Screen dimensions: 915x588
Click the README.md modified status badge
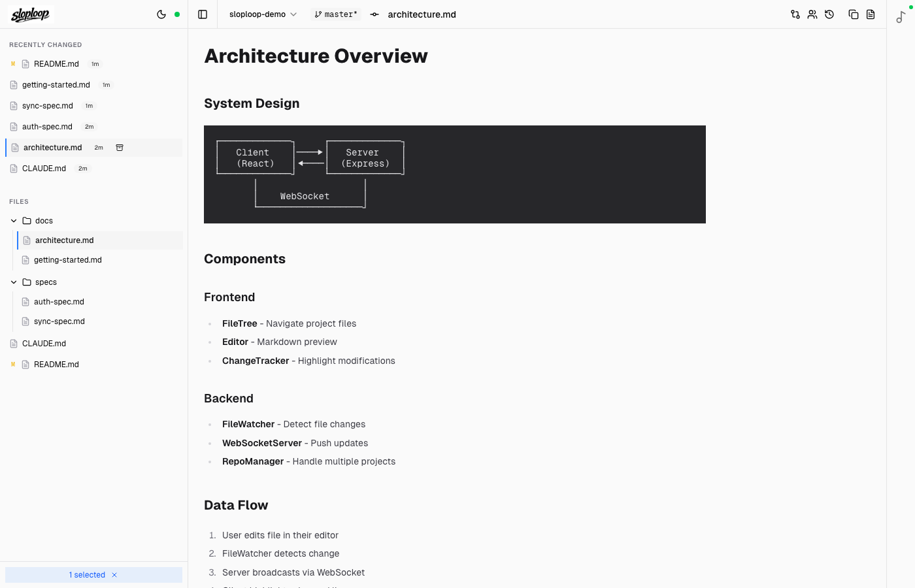12,63
